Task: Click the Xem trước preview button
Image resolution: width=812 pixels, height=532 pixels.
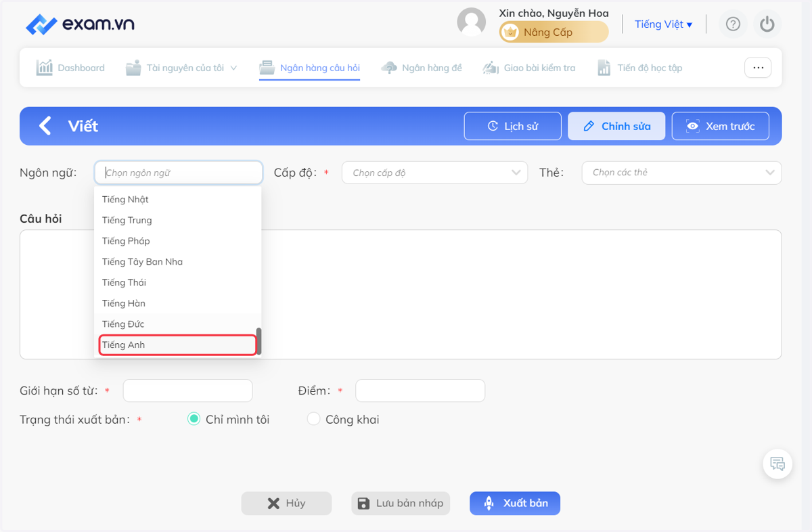Action: click(721, 126)
